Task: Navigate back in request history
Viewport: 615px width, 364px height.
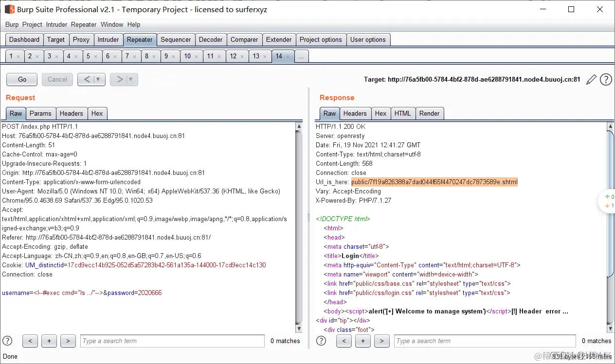Action: [x=86, y=79]
